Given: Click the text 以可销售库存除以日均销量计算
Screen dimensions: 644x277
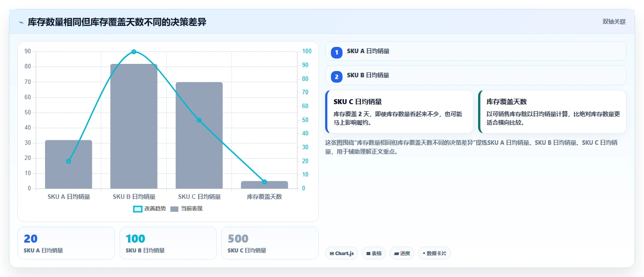Looking at the screenshot, I should point(527,114).
